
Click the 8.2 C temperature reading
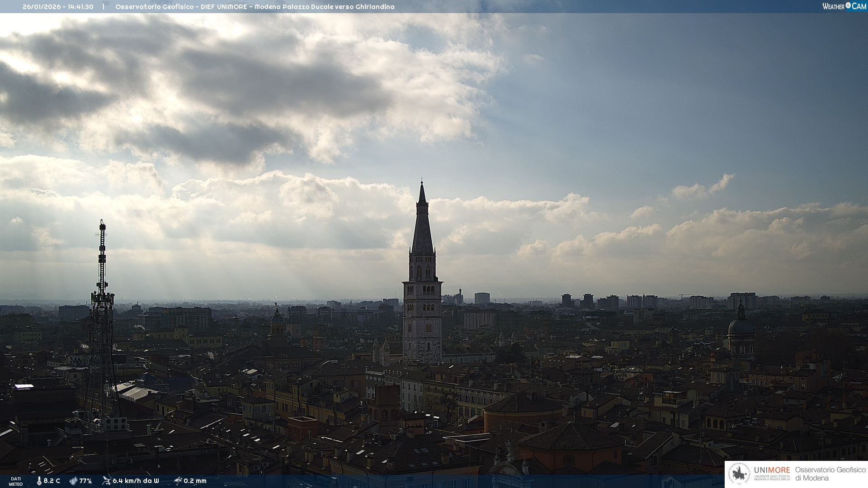click(52, 481)
